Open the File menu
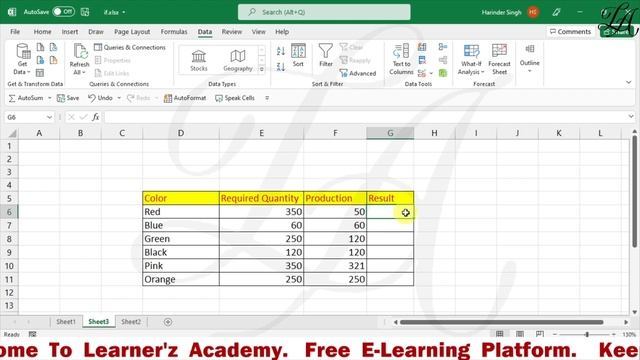The image size is (640, 360). (15, 31)
